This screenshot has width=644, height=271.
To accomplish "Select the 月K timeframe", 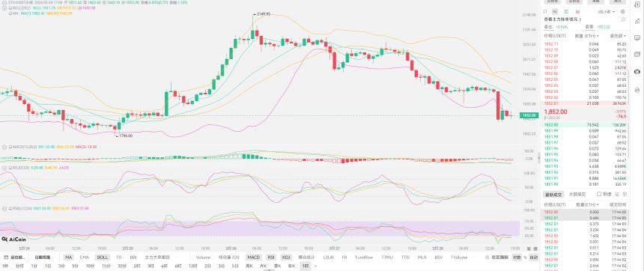I will coord(263,266).
